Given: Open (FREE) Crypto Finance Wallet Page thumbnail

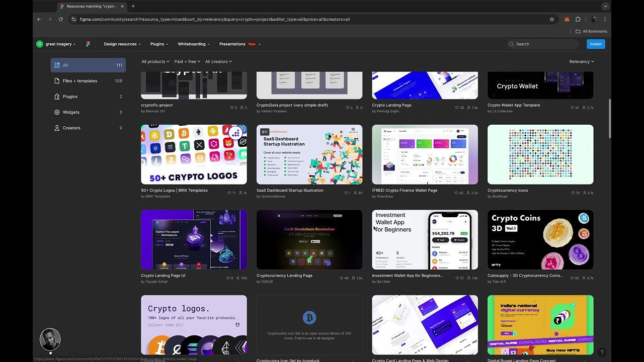Looking at the screenshot, I should 425,154.
